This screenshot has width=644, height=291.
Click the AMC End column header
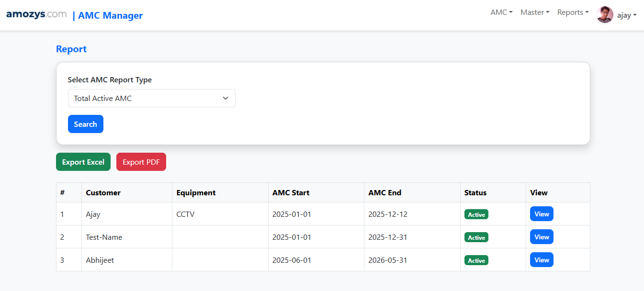pos(384,192)
